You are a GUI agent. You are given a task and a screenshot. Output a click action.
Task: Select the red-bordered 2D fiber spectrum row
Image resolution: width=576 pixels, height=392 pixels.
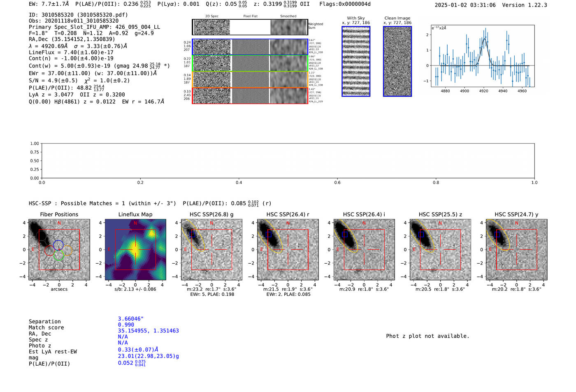[250, 95]
